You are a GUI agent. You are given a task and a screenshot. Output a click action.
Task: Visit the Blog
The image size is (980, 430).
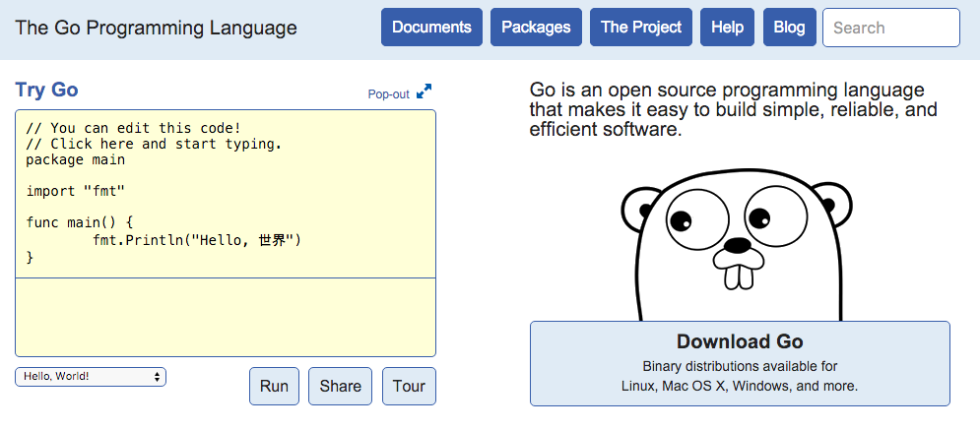pyautogui.click(x=789, y=28)
